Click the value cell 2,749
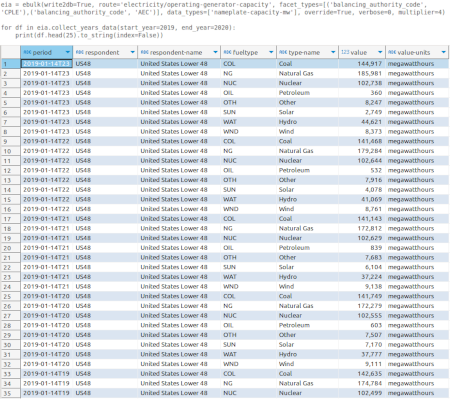The image size is (450, 400). (x=362, y=112)
